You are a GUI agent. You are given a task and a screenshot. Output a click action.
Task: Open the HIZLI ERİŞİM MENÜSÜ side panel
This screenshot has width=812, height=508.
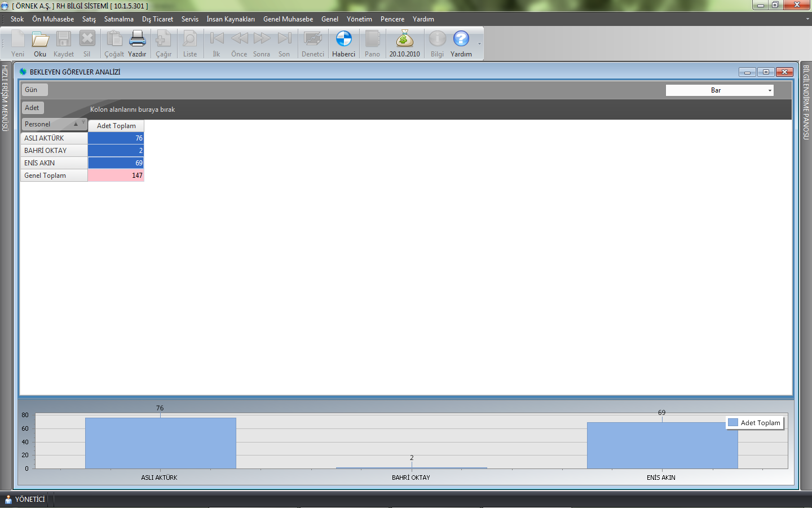5,98
